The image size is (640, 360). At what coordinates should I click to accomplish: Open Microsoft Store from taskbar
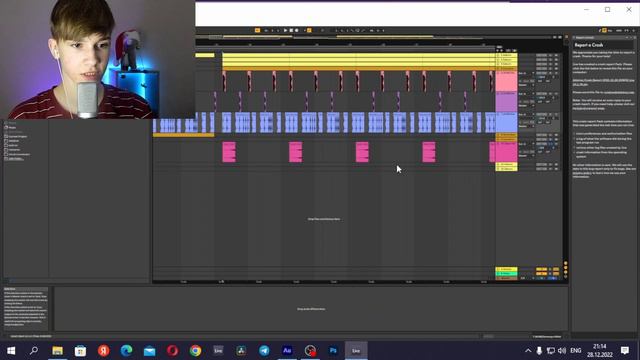[80, 351]
